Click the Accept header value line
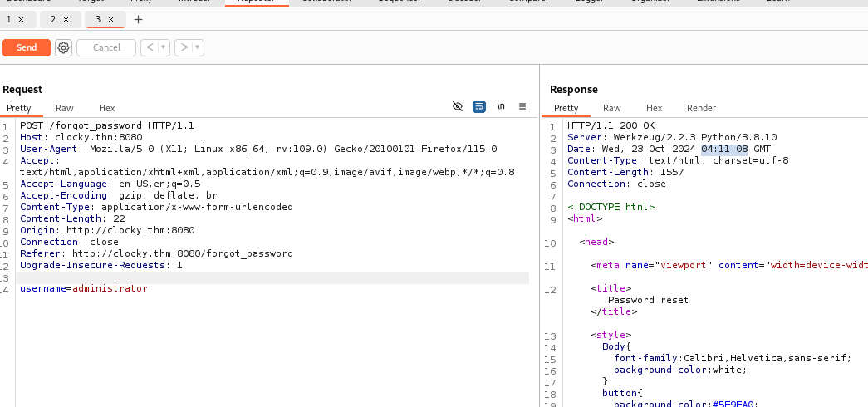 267,172
